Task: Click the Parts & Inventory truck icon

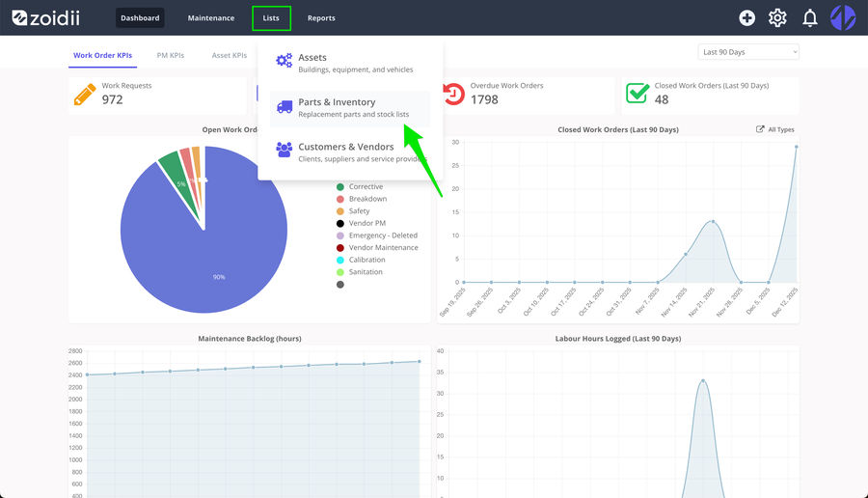Action: 285,107
